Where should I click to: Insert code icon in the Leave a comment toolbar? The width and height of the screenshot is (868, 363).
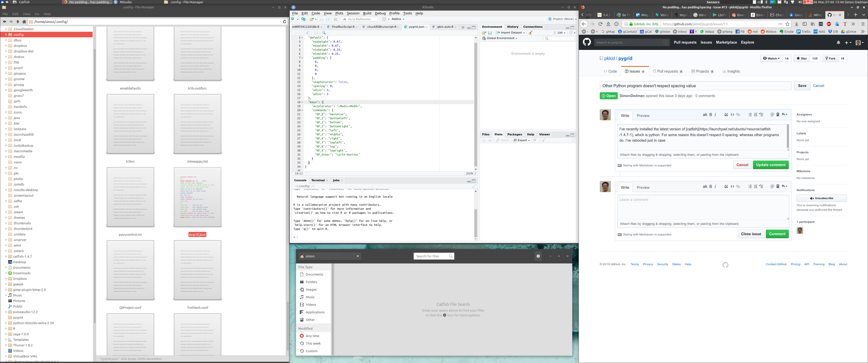[x=732, y=187]
